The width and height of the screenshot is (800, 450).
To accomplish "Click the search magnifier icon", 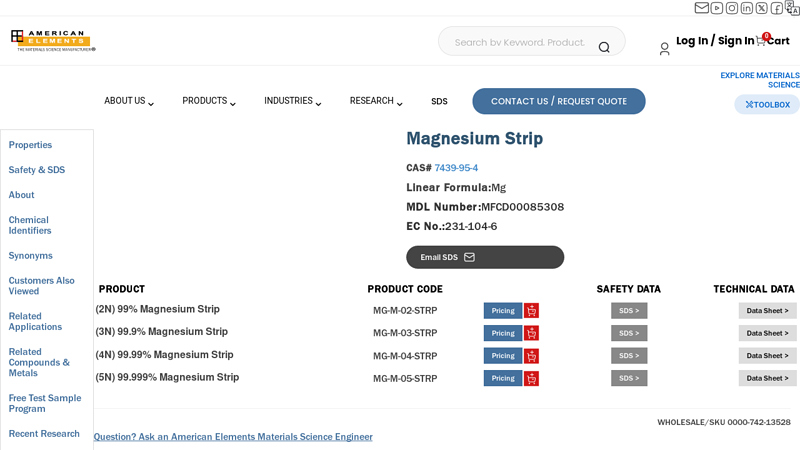I will pos(604,47).
